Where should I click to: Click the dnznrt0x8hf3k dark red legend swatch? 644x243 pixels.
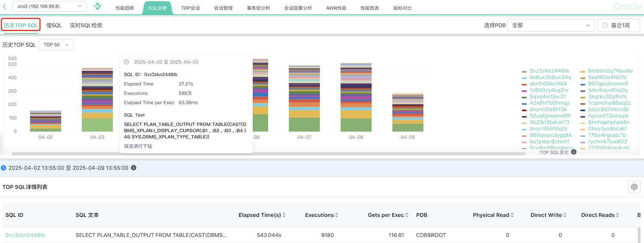tap(524, 110)
